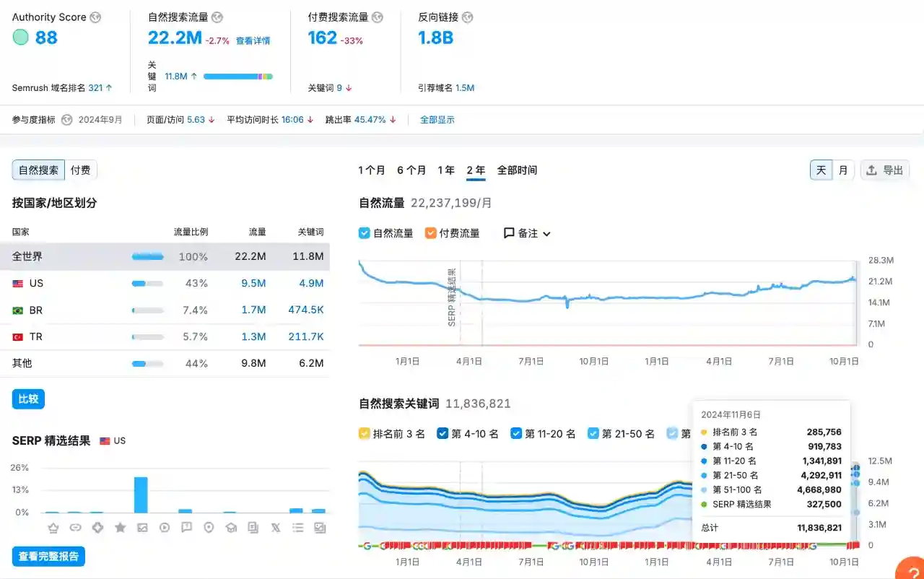Click the 关键词 distribution color bar
This screenshot has width=924, height=579.
coord(237,76)
